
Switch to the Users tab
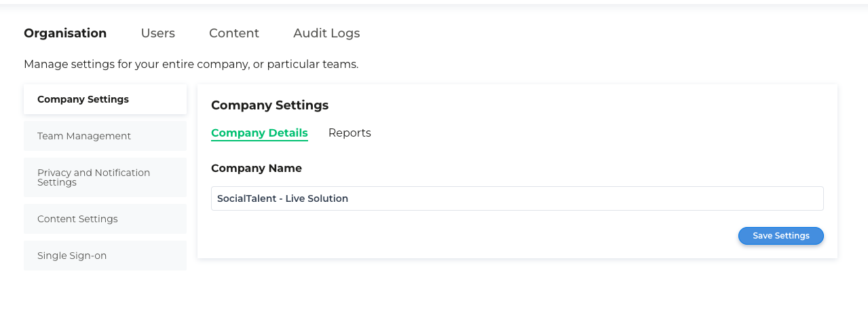click(x=158, y=33)
